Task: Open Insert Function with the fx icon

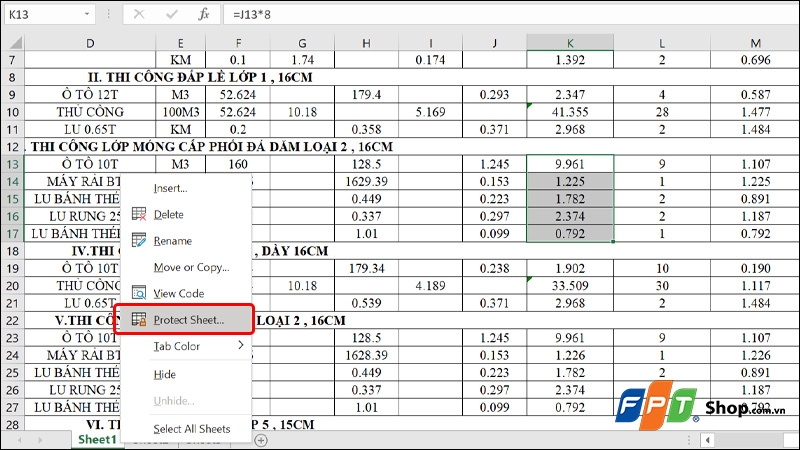Action: pos(204,14)
